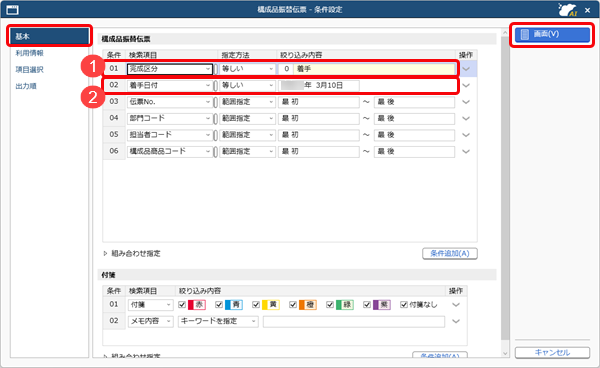Click 最後 end field for 構成品商品コード
This screenshot has height=368, width=600.
tap(414, 151)
